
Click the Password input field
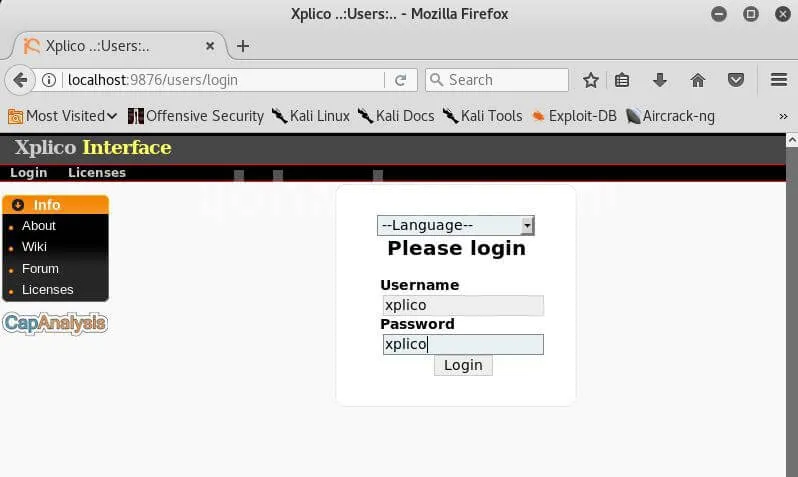pyautogui.click(x=463, y=345)
